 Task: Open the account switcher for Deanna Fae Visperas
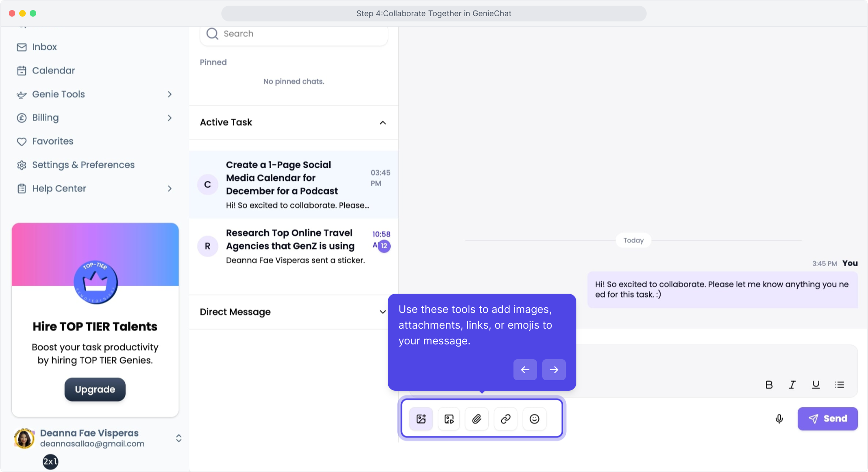(179, 438)
